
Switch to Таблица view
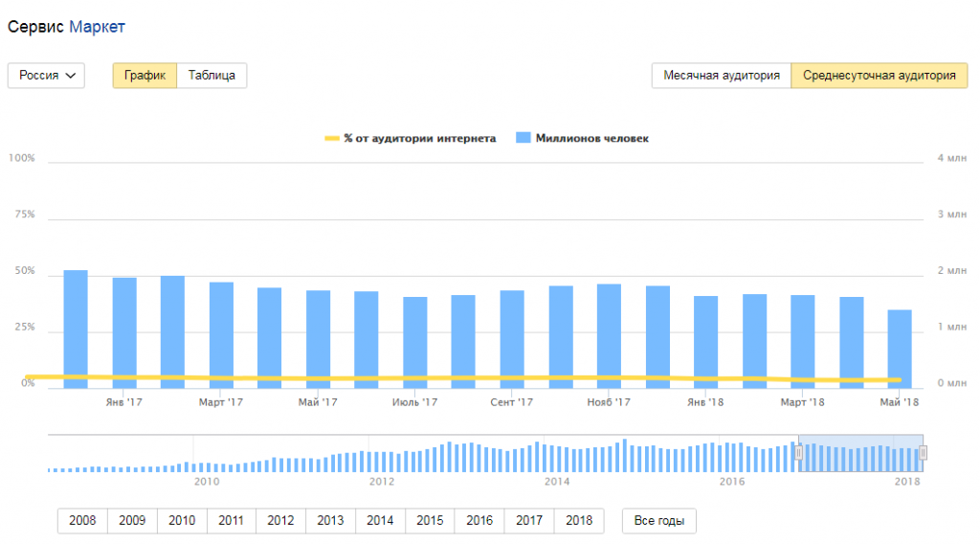point(212,76)
